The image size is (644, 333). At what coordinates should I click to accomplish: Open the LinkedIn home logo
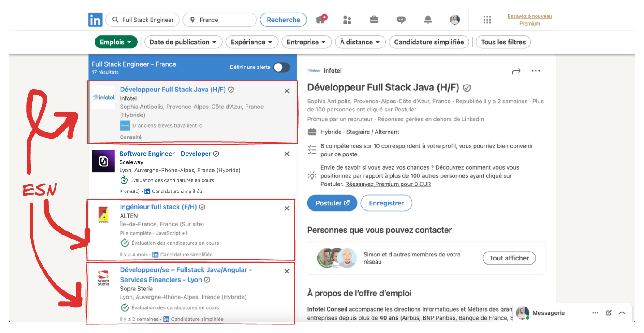click(95, 20)
